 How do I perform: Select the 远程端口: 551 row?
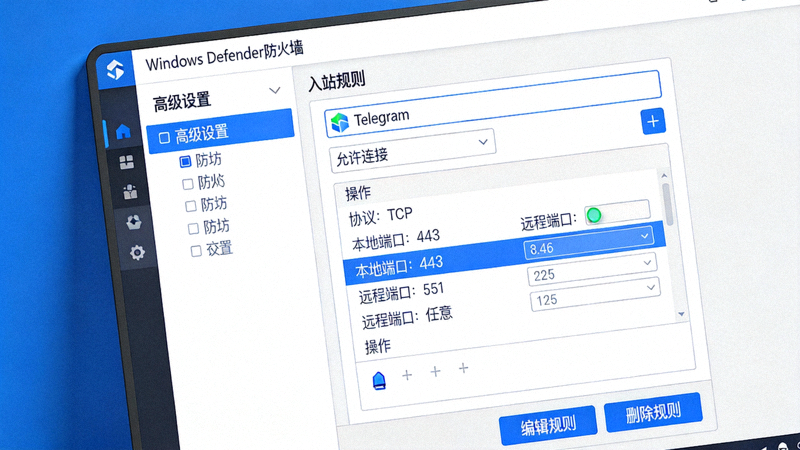[402, 293]
